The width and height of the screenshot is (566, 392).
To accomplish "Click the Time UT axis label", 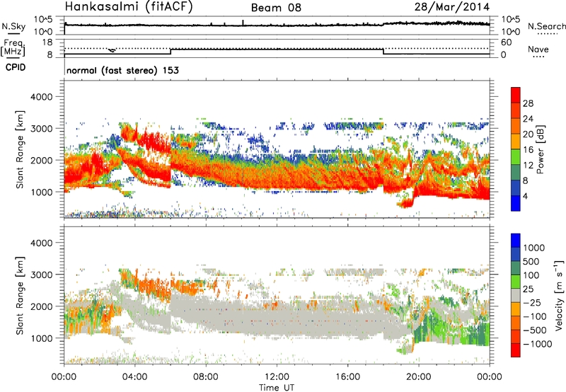I will point(277,386).
